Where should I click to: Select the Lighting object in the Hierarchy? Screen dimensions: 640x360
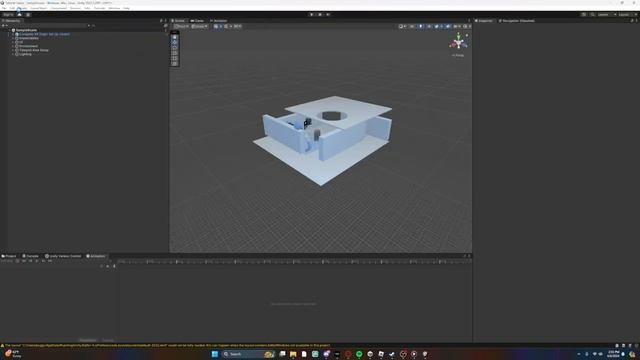25,54
